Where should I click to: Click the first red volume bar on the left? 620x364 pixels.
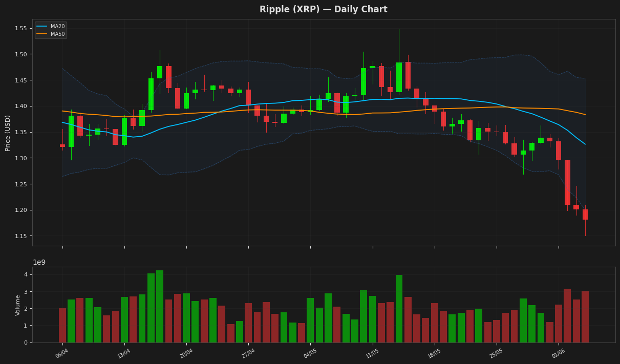point(62,325)
